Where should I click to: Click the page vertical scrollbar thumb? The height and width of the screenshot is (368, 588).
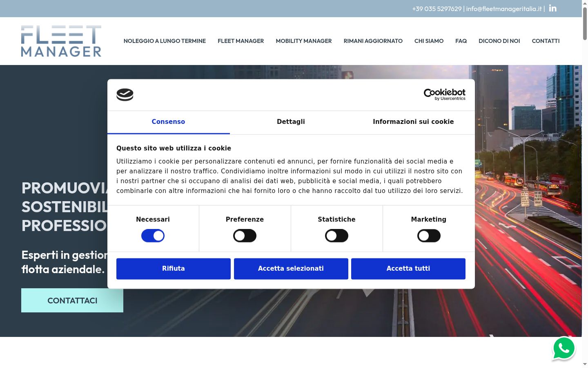point(585,24)
